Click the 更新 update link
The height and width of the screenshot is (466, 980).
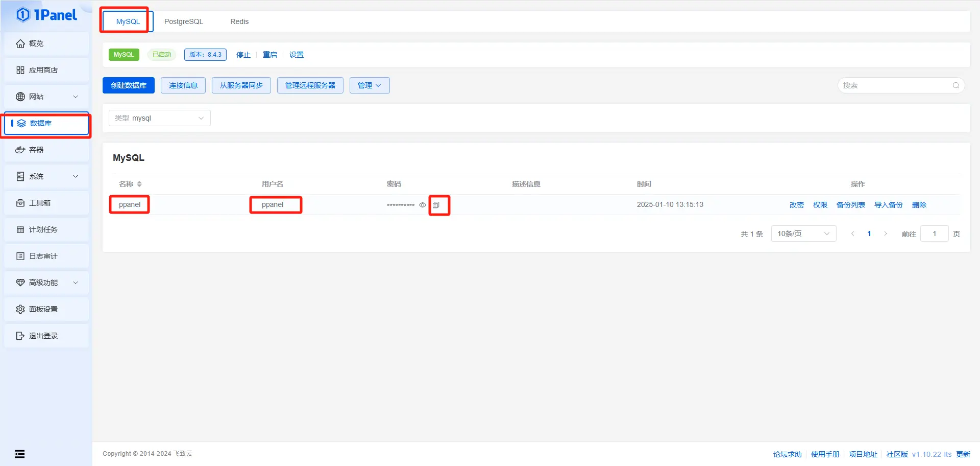(963, 454)
